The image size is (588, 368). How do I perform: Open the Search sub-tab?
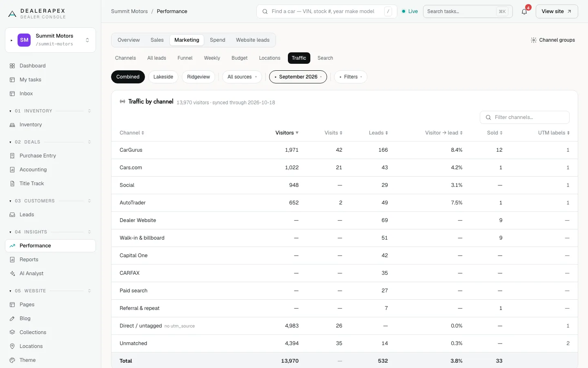pos(325,58)
